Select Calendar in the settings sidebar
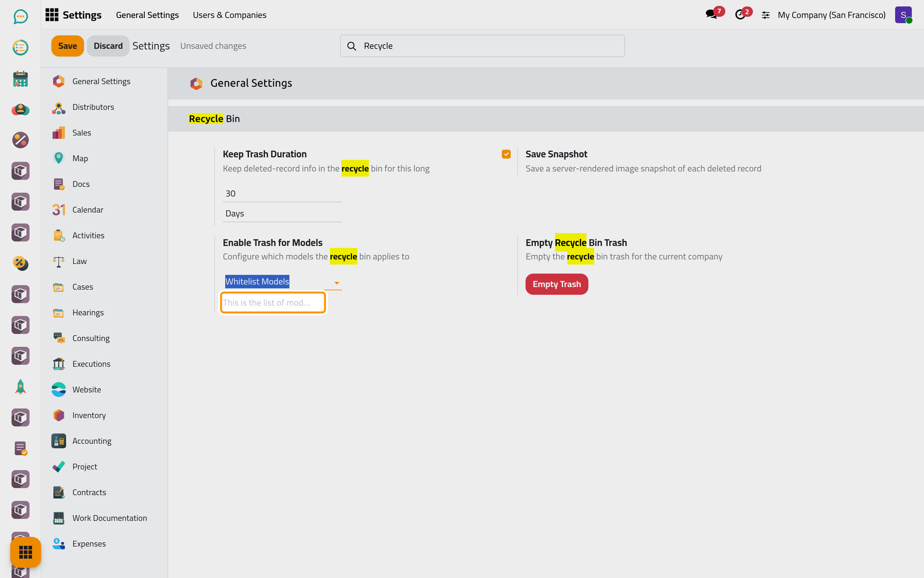Image resolution: width=924 pixels, height=578 pixels. [104, 210]
